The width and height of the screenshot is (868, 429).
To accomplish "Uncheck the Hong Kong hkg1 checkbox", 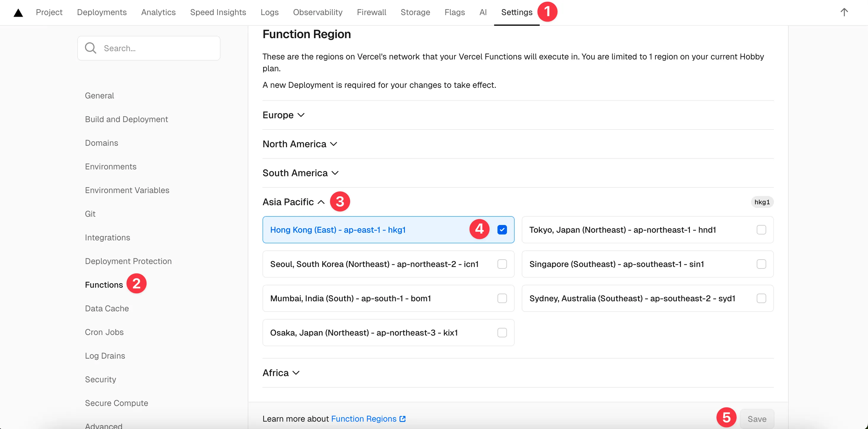I will pos(502,230).
